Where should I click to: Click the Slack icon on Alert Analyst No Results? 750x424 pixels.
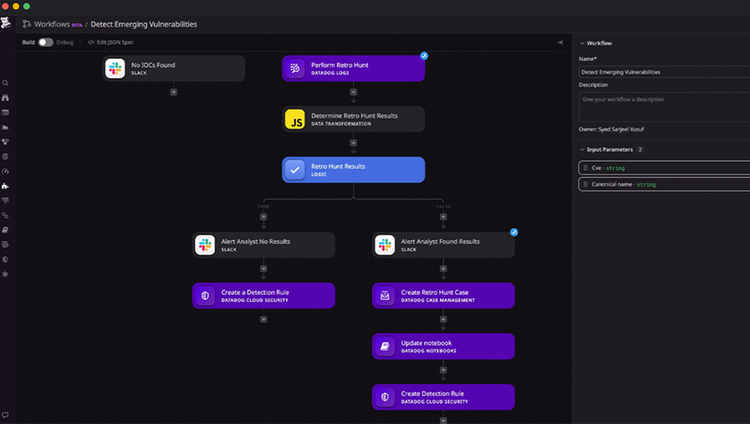205,245
